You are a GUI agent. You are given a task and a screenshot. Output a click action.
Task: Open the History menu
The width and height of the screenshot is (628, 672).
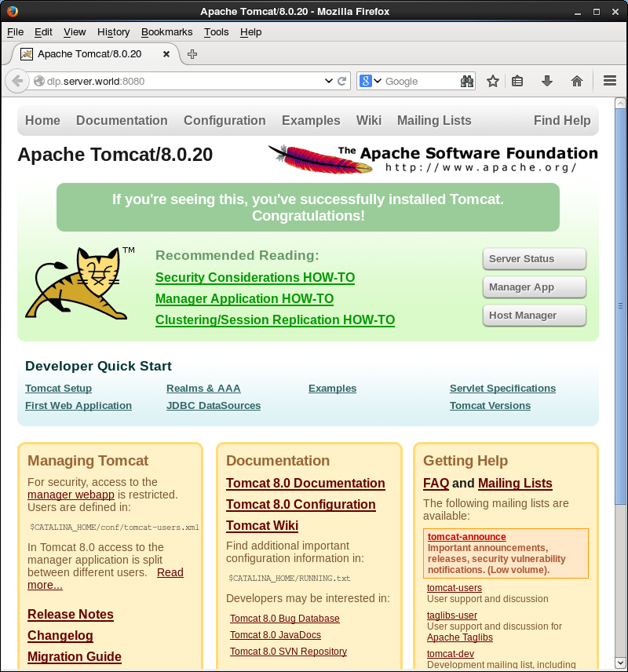(x=114, y=32)
